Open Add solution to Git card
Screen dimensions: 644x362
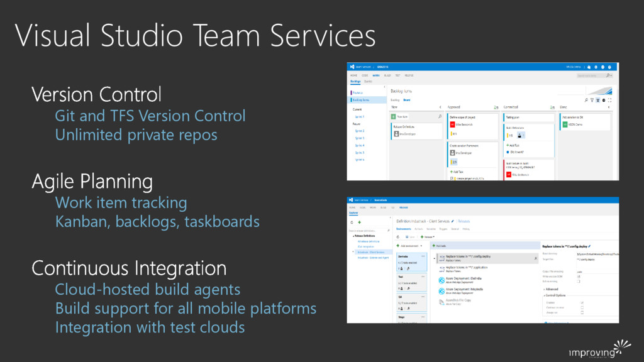coord(584,122)
